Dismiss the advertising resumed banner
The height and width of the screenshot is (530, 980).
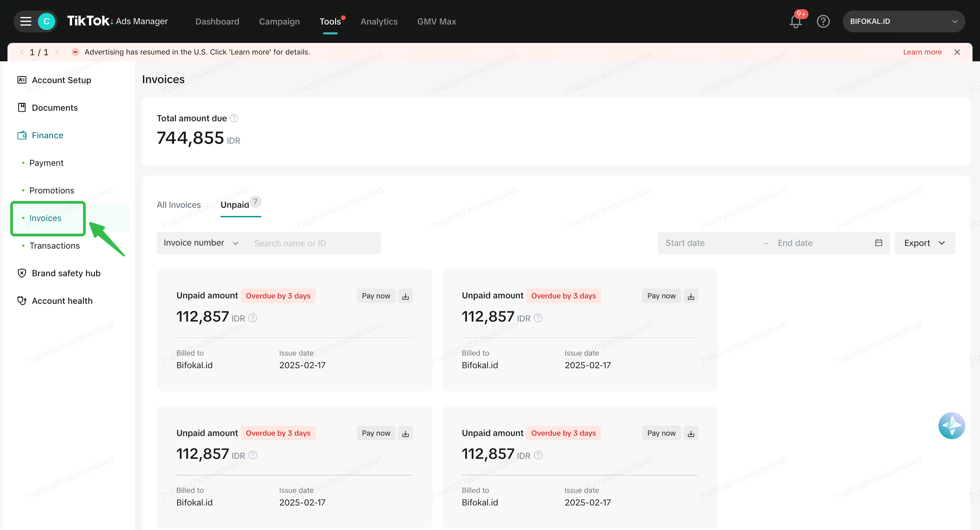coord(957,52)
